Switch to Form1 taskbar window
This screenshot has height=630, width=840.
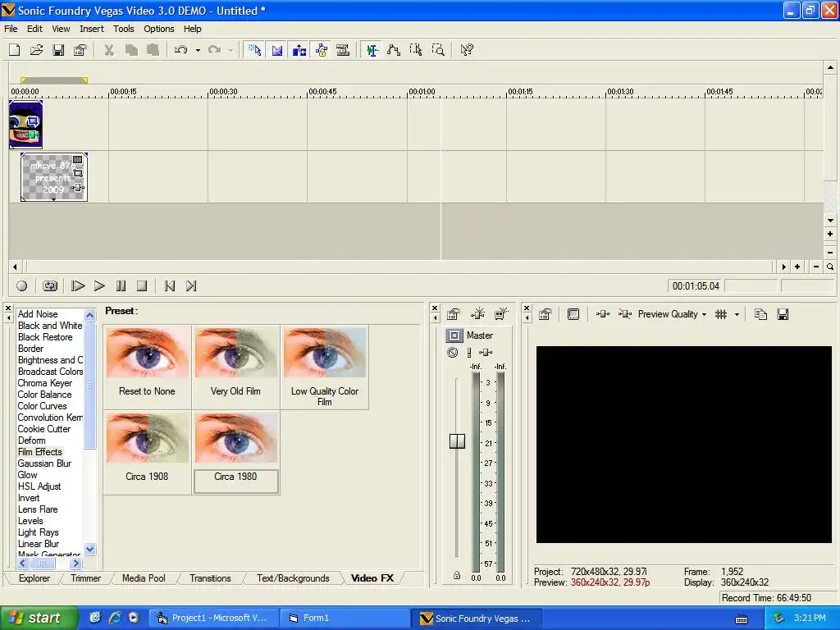345,618
